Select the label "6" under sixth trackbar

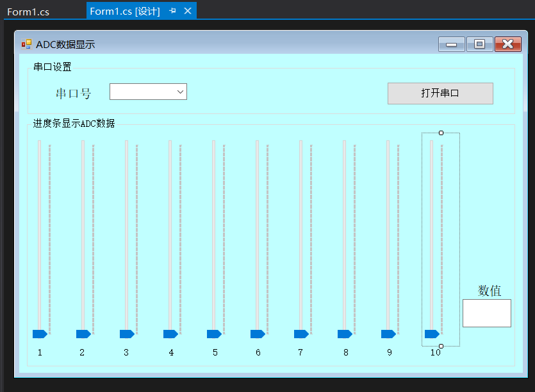(258, 352)
